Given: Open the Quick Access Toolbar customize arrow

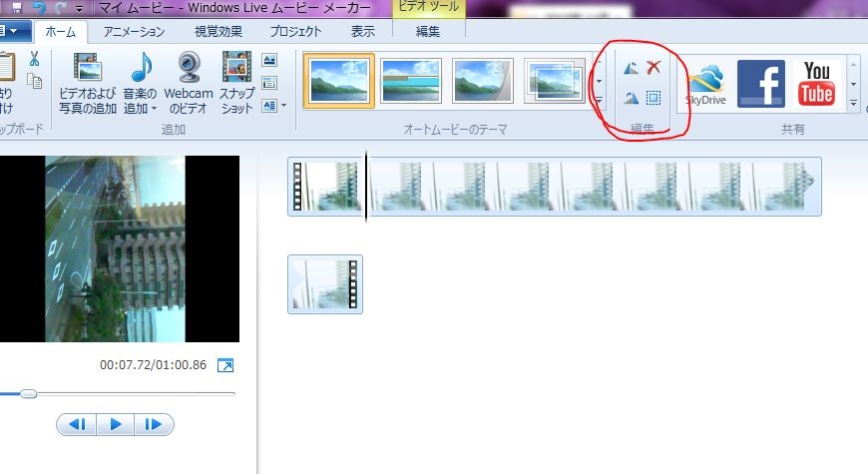Looking at the screenshot, I should (79, 8).
